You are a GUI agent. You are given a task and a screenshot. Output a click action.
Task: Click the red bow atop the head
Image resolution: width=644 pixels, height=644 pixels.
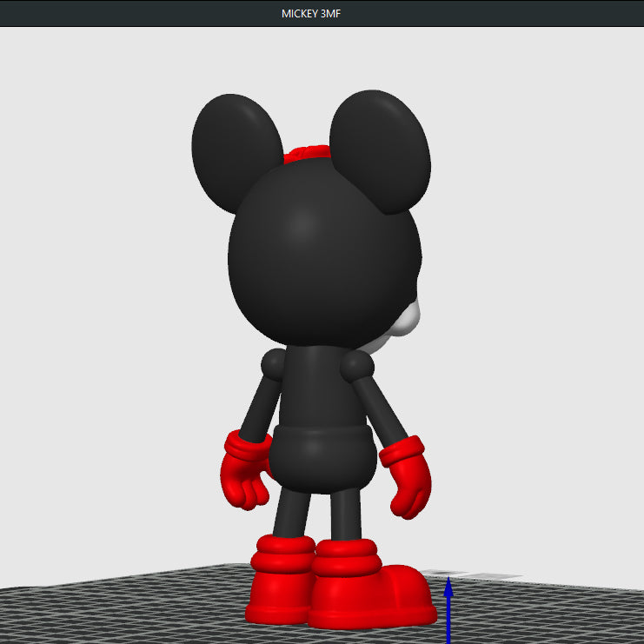pyautogui.click(x=306, y=155)
